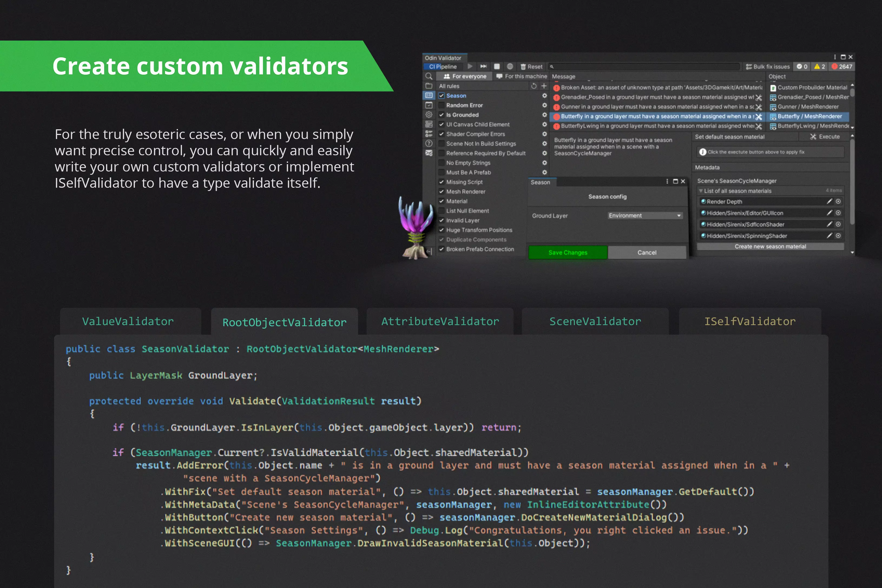
Task: Click the refresh icon beside All rules
Action: pos(534,86)
